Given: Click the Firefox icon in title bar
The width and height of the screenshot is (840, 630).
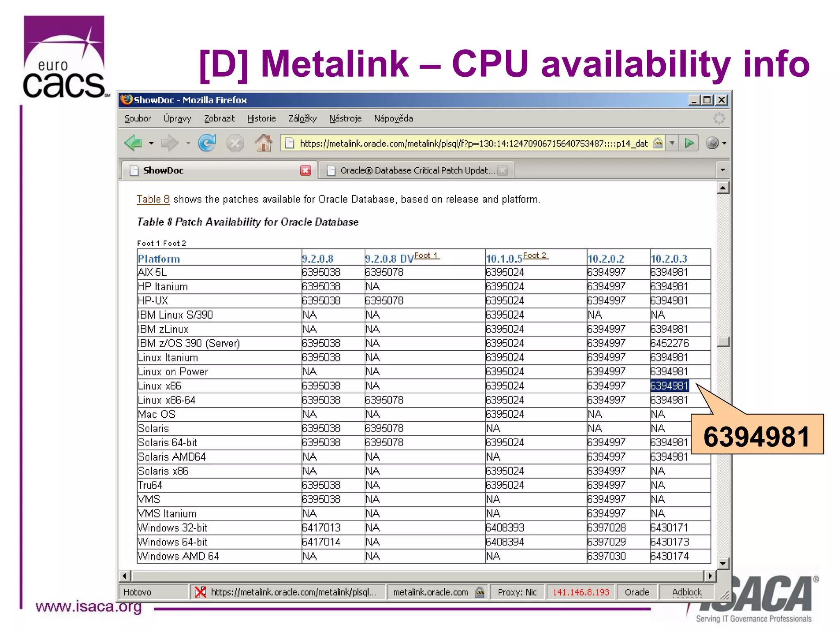Looking at the screenshot, I should (126, 100).
